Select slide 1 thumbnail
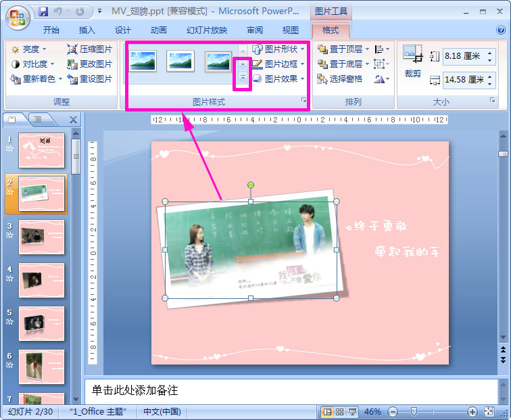 [41, 150]
